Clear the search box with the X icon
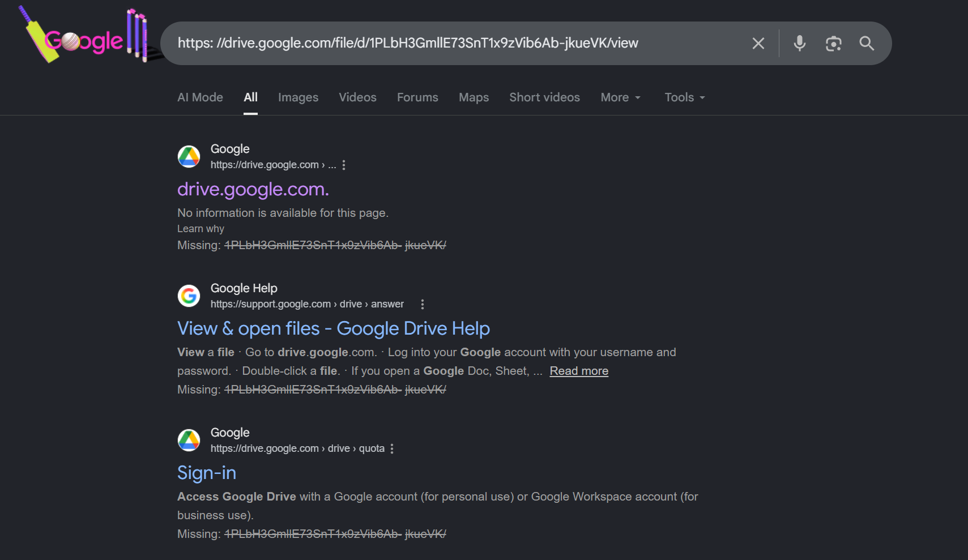 coord(758,44)
